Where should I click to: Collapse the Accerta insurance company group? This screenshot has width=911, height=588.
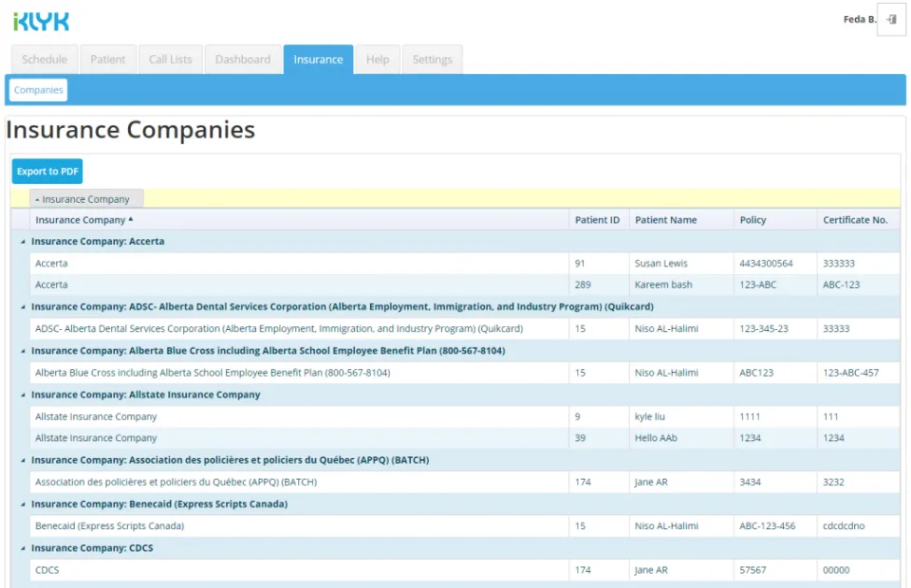23,242
